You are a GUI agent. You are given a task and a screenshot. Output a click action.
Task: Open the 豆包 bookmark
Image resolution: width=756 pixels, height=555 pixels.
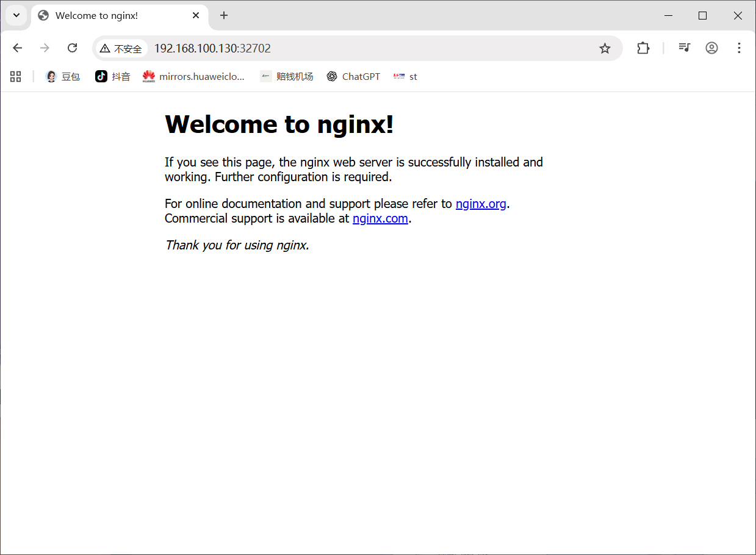(x=63, y=76)
